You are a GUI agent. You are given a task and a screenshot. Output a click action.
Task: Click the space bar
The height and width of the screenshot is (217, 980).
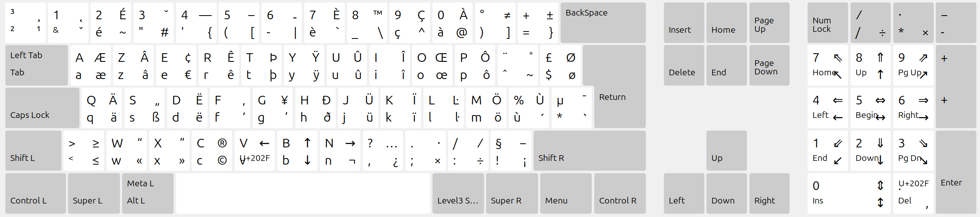pos(303,193)
